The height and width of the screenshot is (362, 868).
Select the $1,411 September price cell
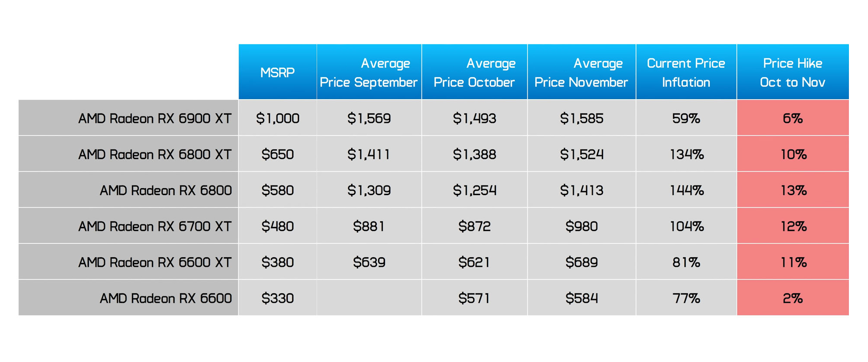click(369, 154)
